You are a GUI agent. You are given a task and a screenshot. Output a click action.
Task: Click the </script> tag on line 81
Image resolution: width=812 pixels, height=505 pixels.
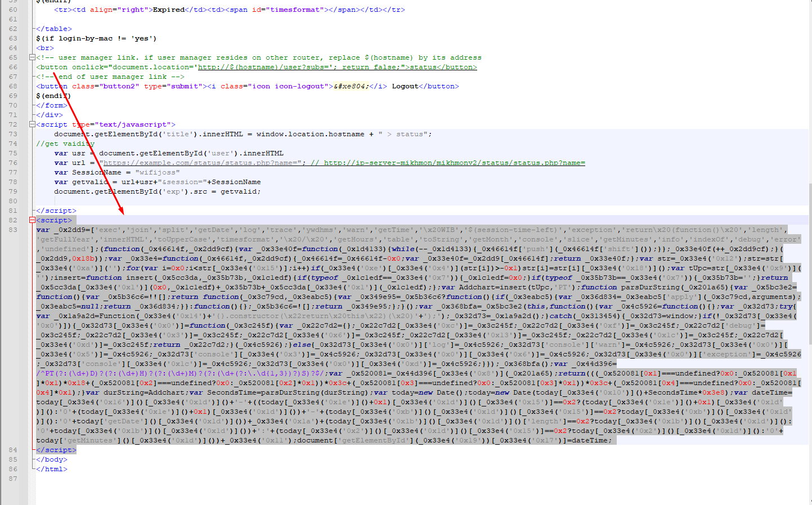(56, 211)
